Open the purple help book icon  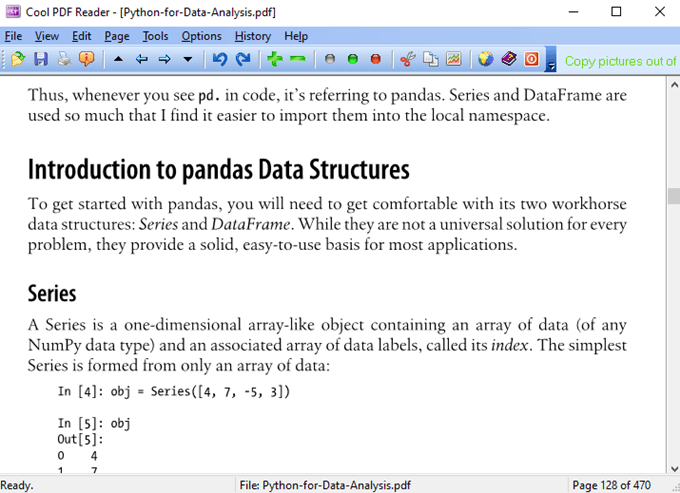pyautogui.click(x=509, y=59)
